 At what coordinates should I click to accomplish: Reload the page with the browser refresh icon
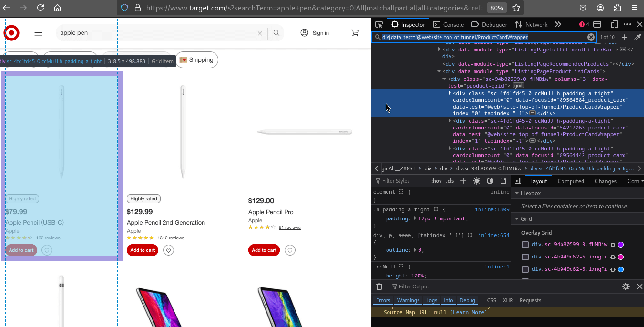41,8
